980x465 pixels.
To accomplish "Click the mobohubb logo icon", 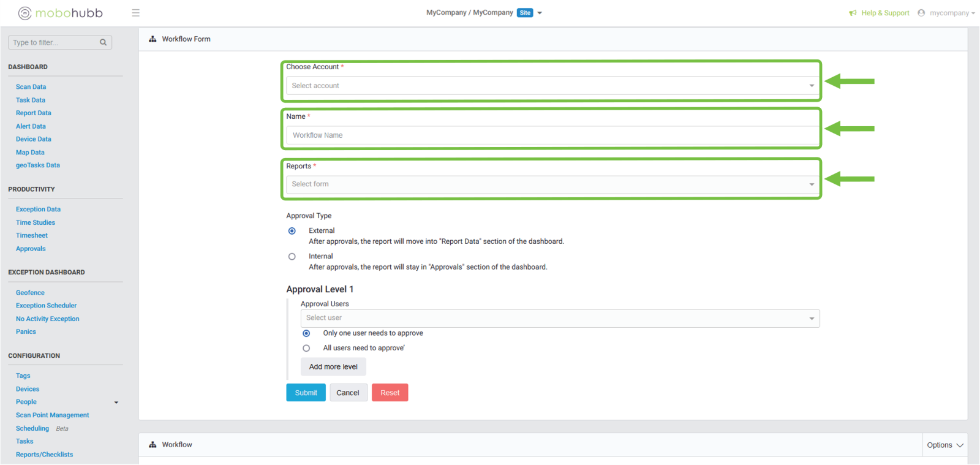I will 24,13.
